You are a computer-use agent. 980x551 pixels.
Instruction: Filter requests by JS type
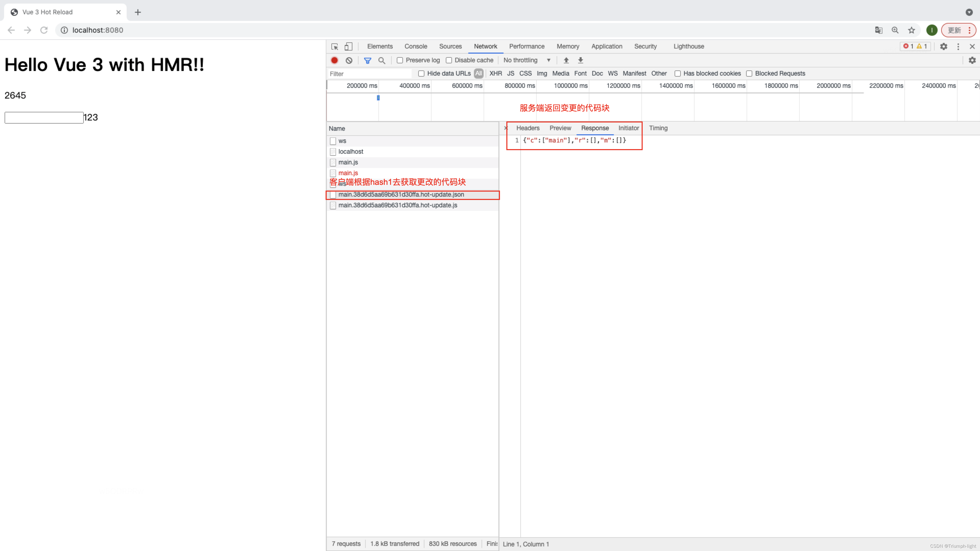tap(510, 74)
